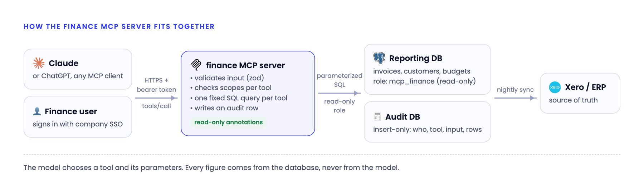Click the 'Audit DB' heading
This screenshot has width=644, height=195.
(402, 117)
